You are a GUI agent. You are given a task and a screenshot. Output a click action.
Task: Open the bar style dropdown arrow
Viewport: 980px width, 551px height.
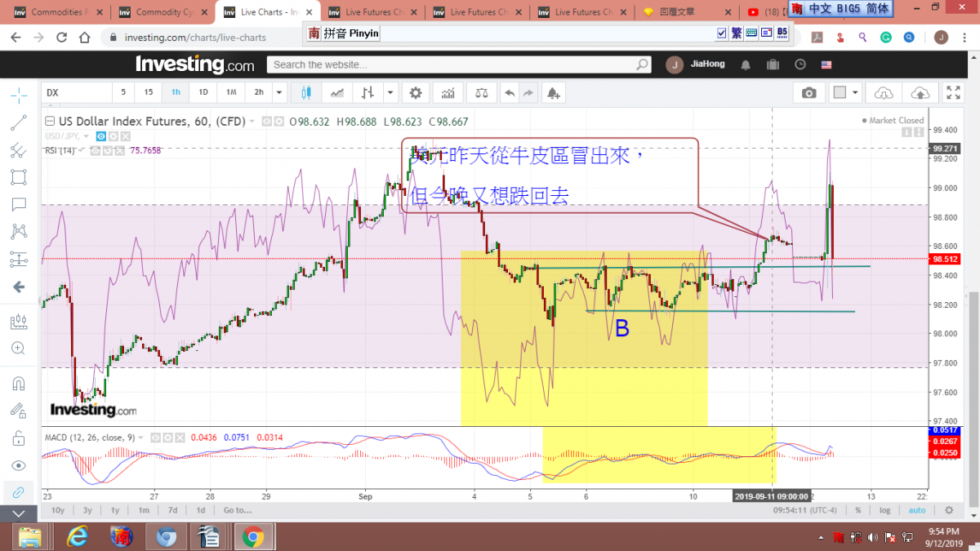click(390, 93)
